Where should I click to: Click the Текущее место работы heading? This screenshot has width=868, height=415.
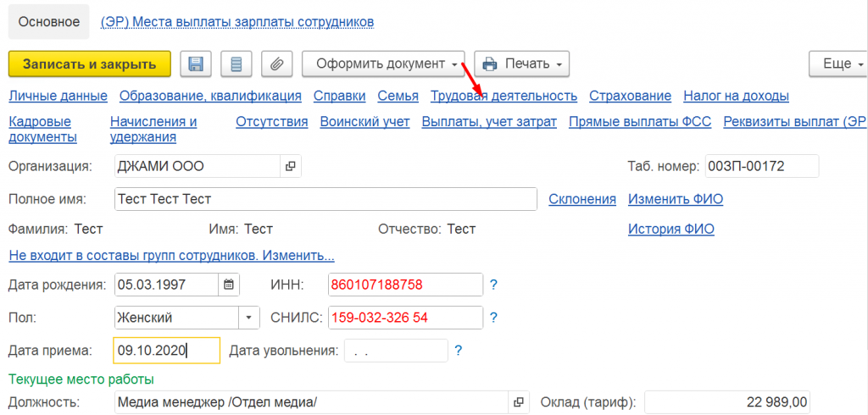(x=81, y=379)
